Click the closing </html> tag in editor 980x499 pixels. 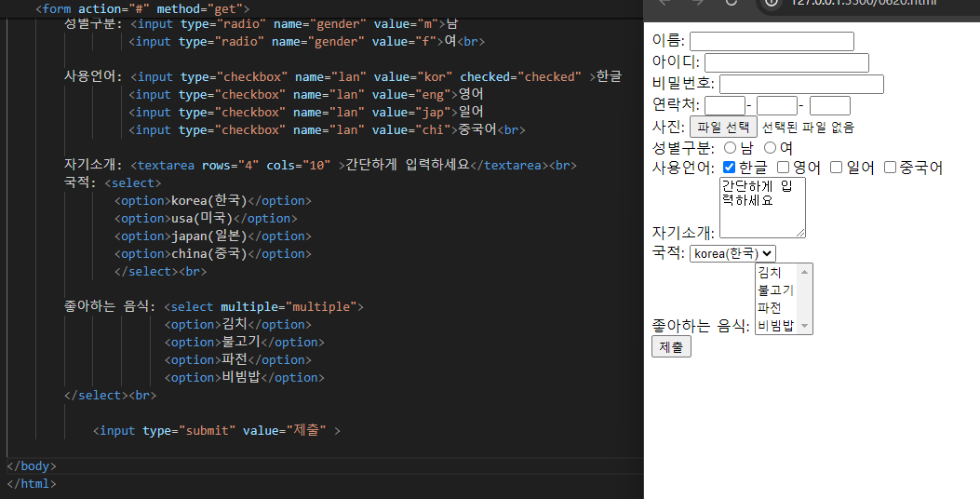coord(32,483)
